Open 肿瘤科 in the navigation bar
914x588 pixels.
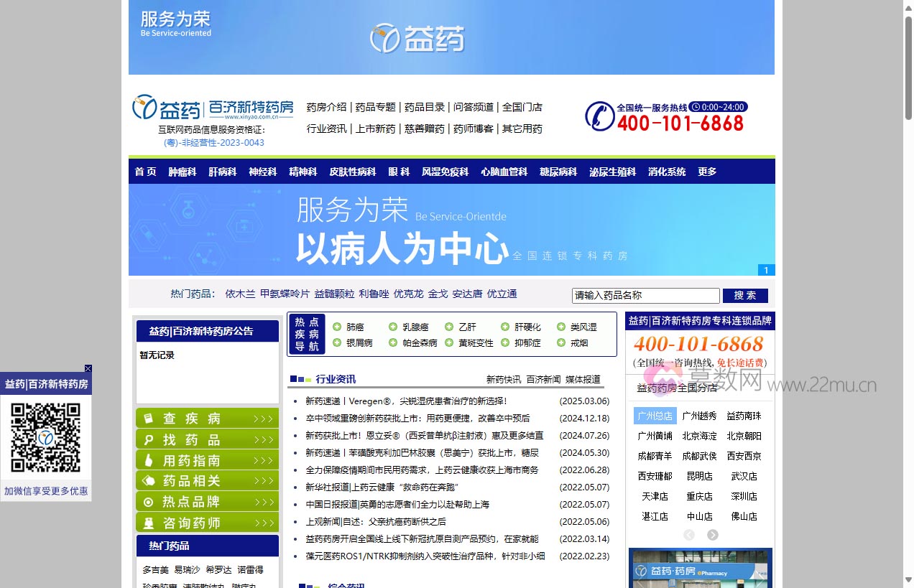183,172
